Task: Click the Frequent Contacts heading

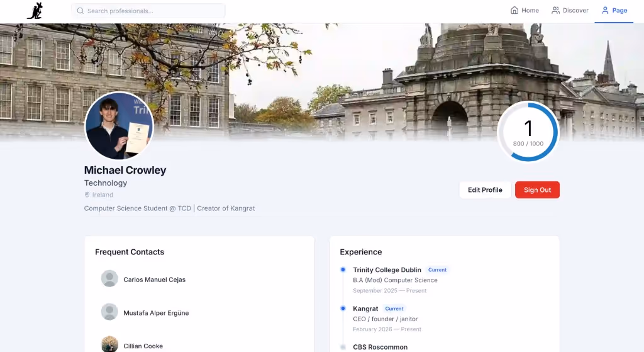Action: [130, 252]
